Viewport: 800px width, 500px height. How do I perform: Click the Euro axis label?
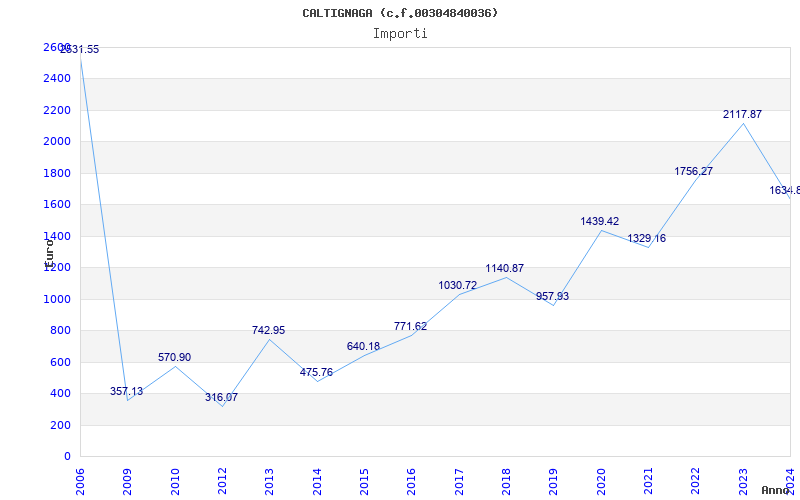pos(49,254)
